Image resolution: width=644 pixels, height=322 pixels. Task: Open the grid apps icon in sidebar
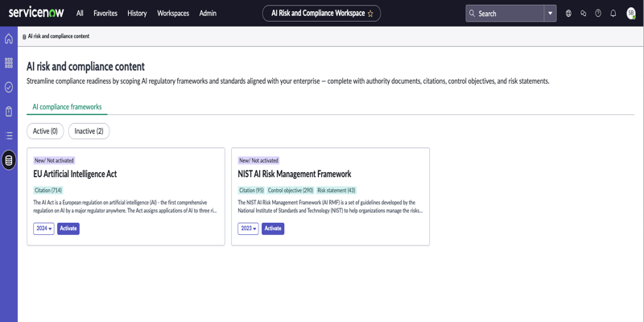coord(9,63)
